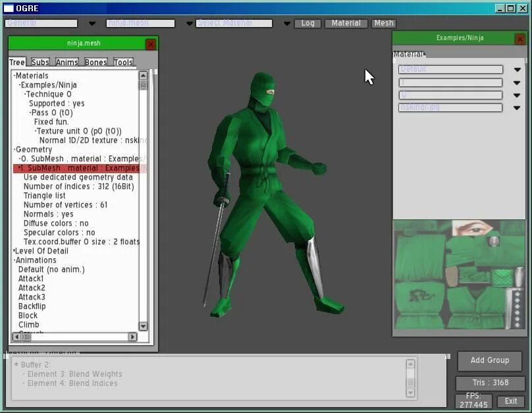The width and height of the screenshot is (532, 413).
Task: Switch to the Subs tab
Action: click(40, 63)
